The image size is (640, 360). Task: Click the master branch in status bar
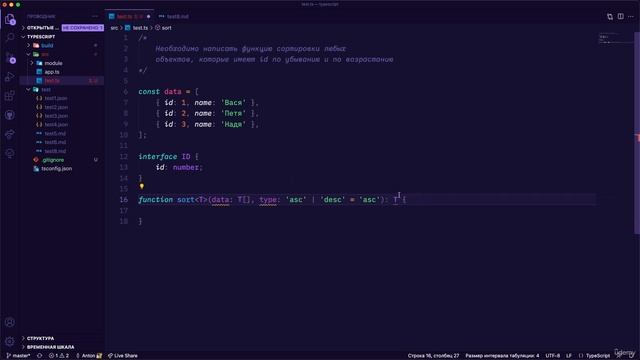point(18,356)
